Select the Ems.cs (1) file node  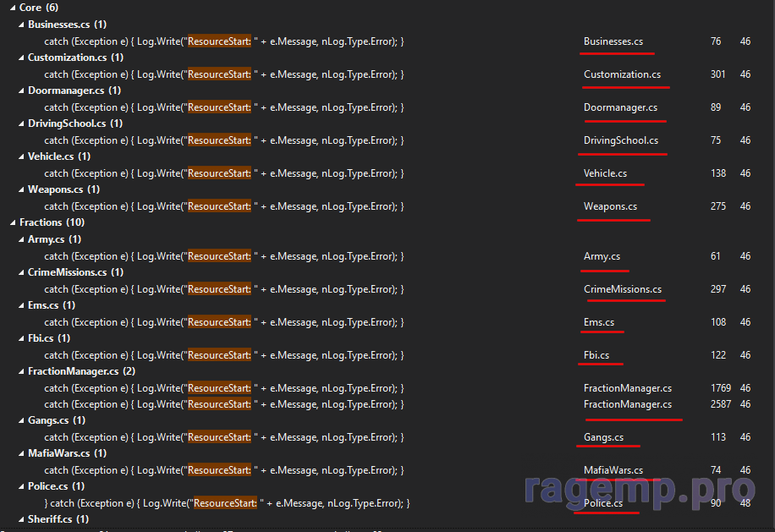pyautogui.click(x=51, y=305)
